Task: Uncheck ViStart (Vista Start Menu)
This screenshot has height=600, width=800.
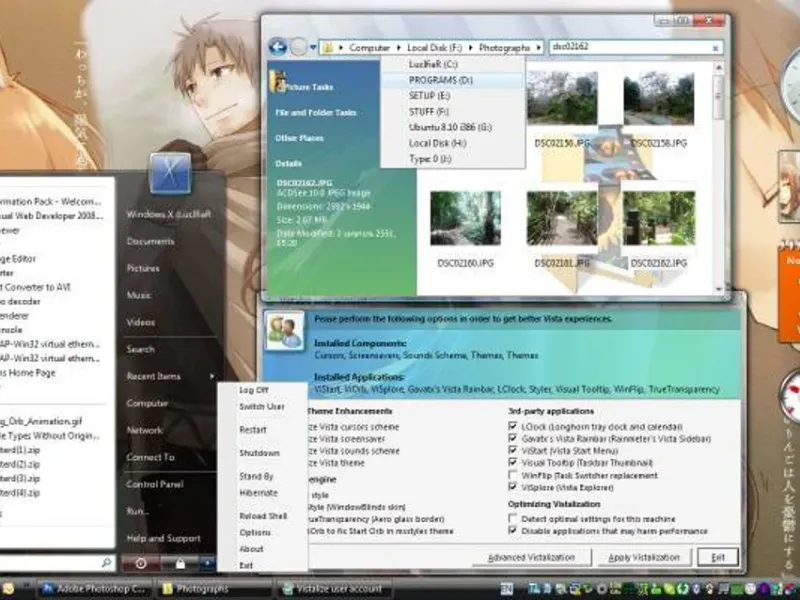Action: tap(513, 451)
